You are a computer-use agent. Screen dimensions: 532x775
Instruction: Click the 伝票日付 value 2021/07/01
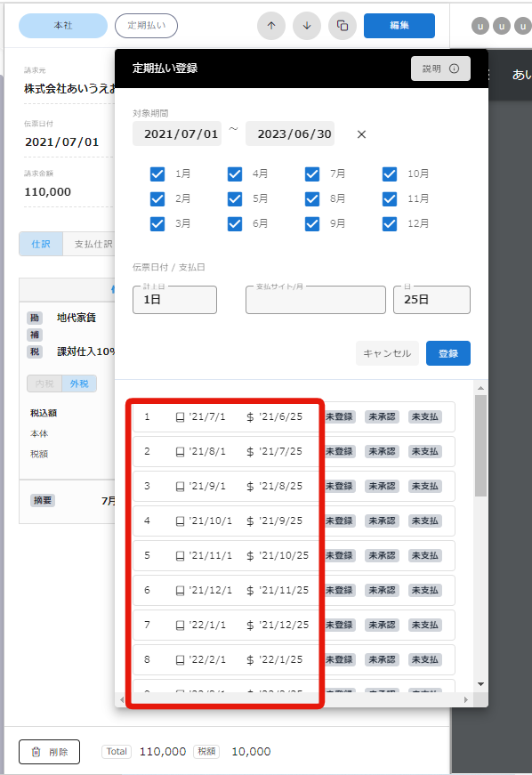click(61, 142)
